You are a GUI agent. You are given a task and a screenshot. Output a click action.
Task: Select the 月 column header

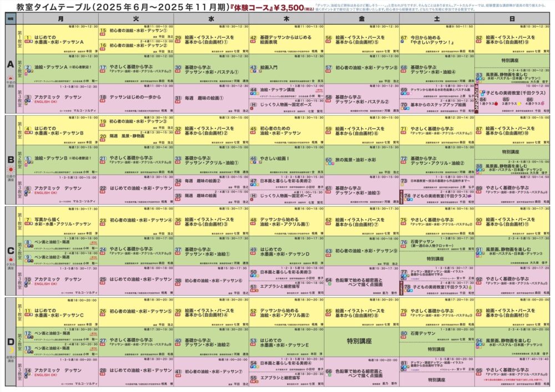pyautogui.click(x=60, y=18)
